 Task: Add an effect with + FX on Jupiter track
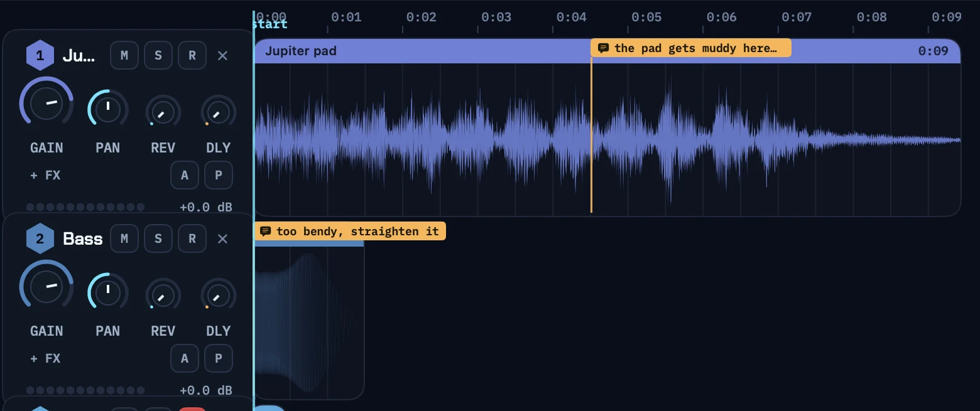click(x=45, y=175)
